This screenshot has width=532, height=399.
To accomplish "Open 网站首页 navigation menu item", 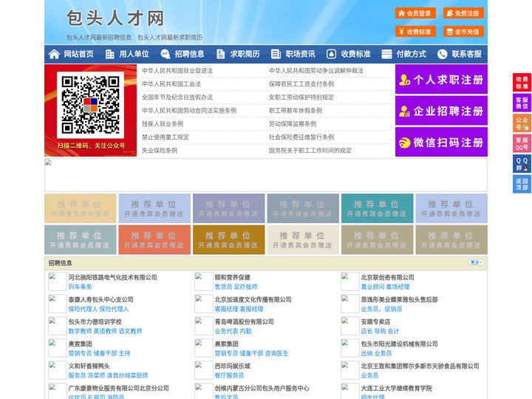I will tap(79, 54).
